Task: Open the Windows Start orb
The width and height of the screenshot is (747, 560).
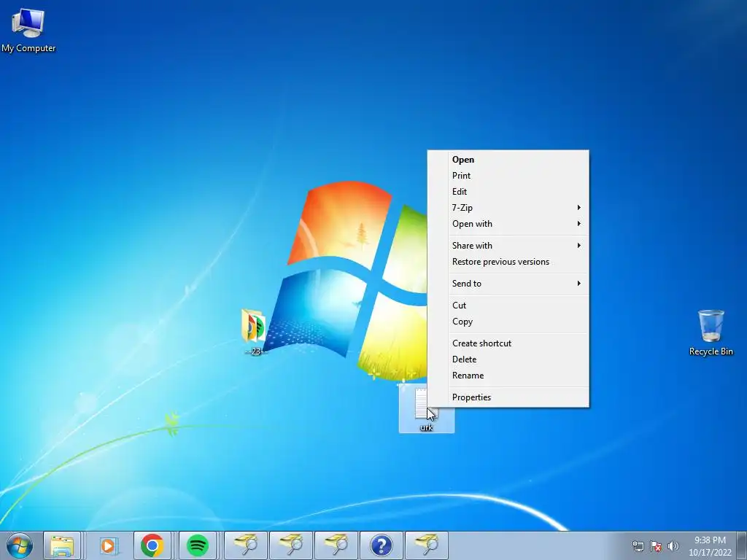Action: (x=20, y=545)
